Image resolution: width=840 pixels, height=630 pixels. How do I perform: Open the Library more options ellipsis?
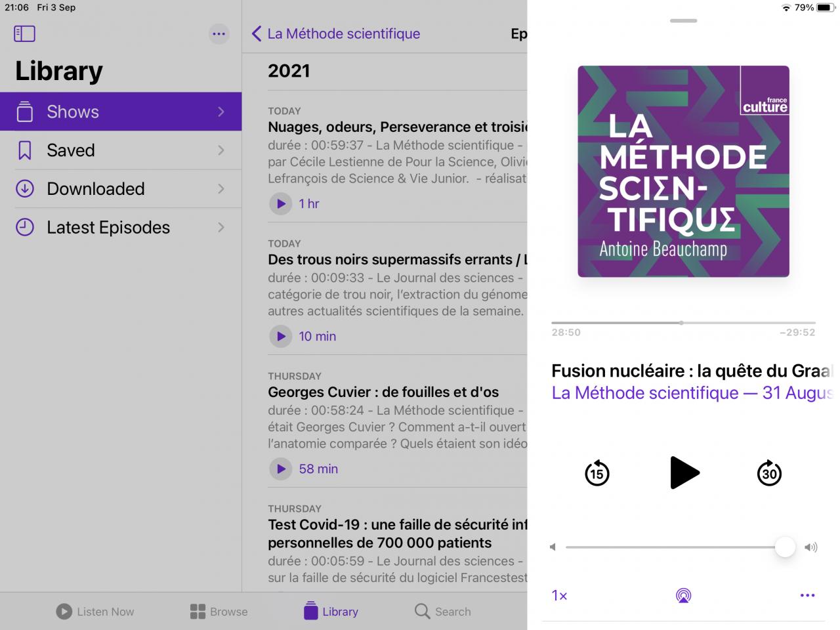tap(219, 33)
